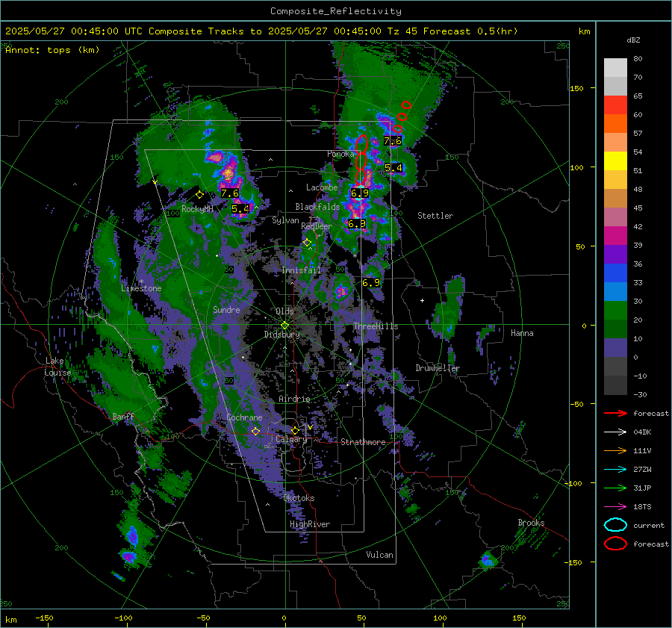Click the yellow diamond marker under Cochrane
Image resolution: width=672 pixels, height=628 pixels.
tap(256, 432)
